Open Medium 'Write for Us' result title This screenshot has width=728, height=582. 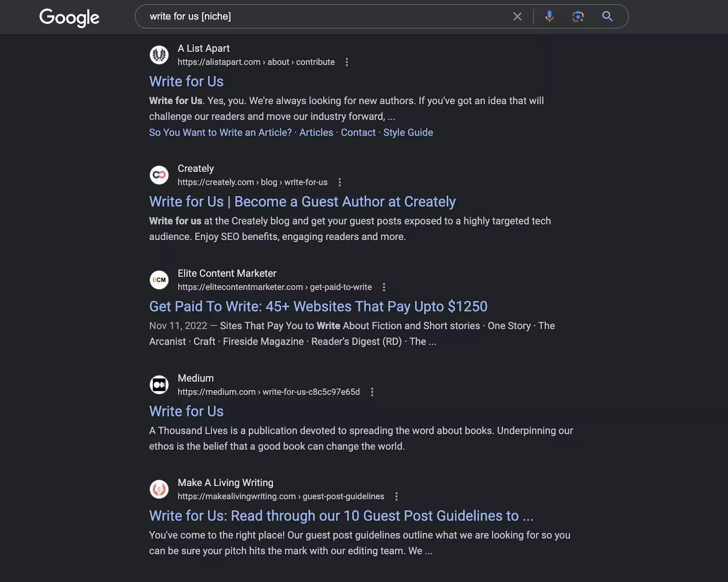coord(187,411)
